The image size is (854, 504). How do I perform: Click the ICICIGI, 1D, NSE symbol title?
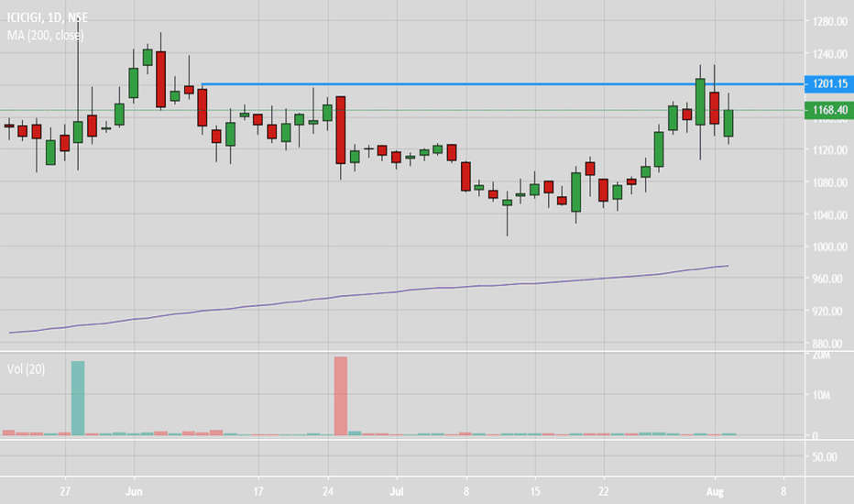(x=48, y=18)
